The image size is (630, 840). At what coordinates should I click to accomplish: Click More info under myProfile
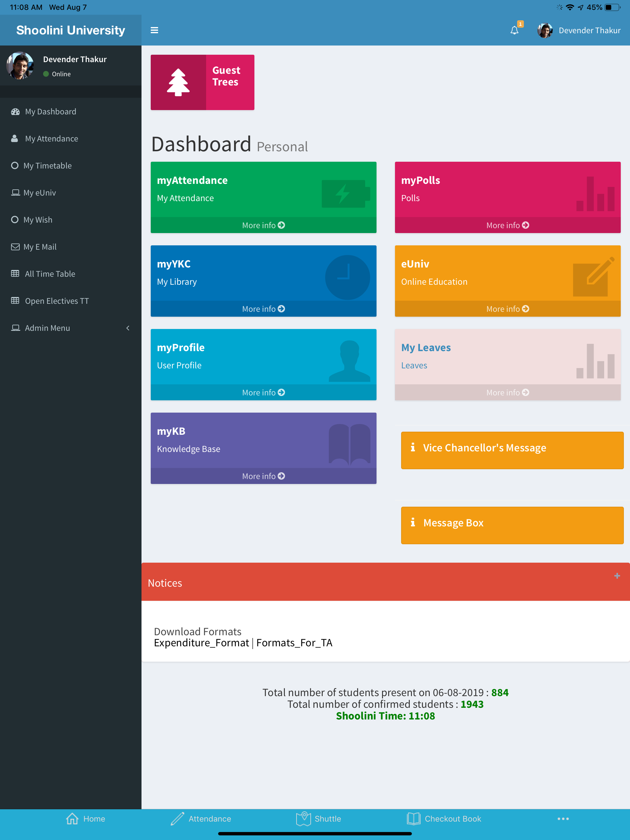(263, 392)
